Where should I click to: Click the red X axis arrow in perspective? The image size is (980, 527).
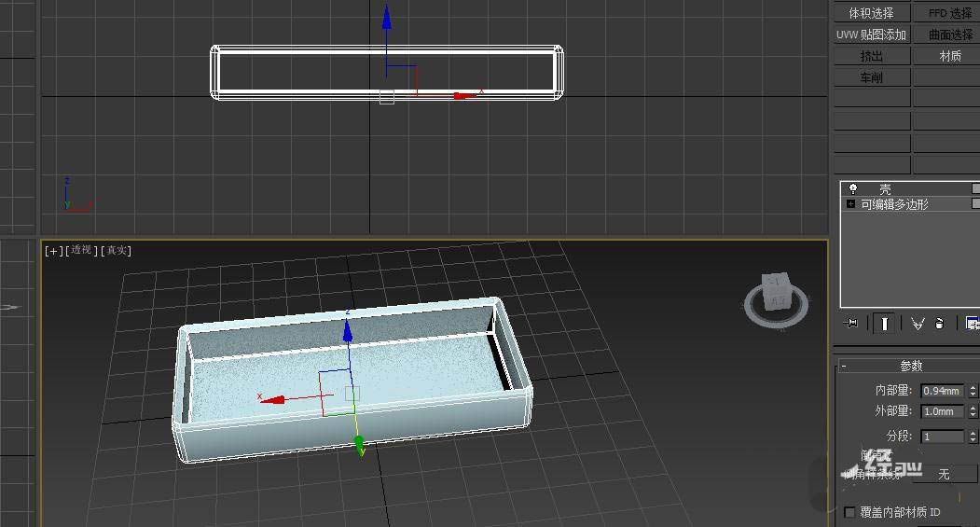272,399
